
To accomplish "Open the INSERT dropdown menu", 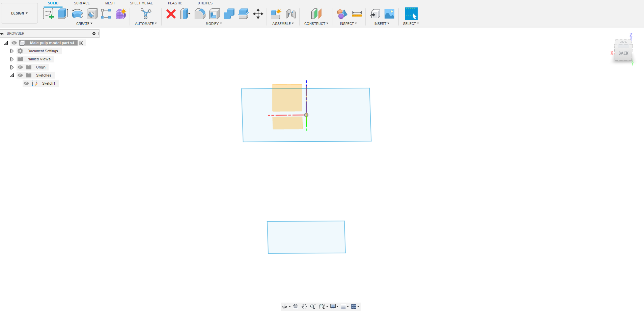I will point(382,24).
